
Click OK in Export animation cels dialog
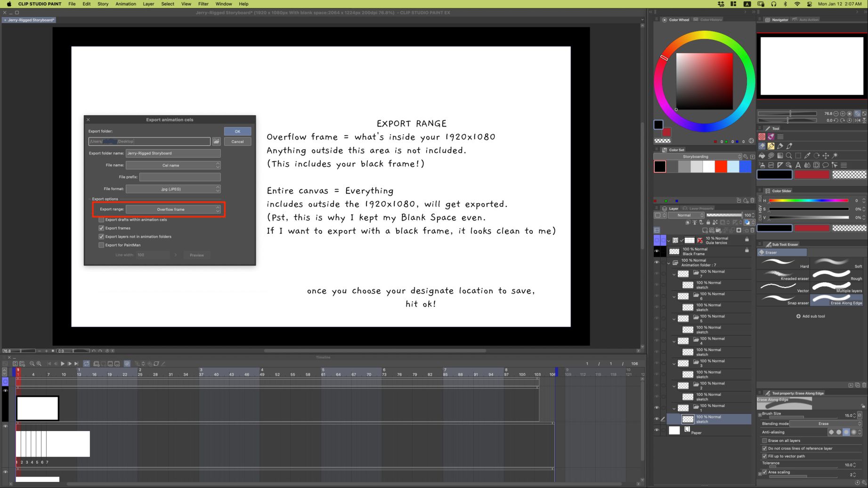[x=237, y=131]
